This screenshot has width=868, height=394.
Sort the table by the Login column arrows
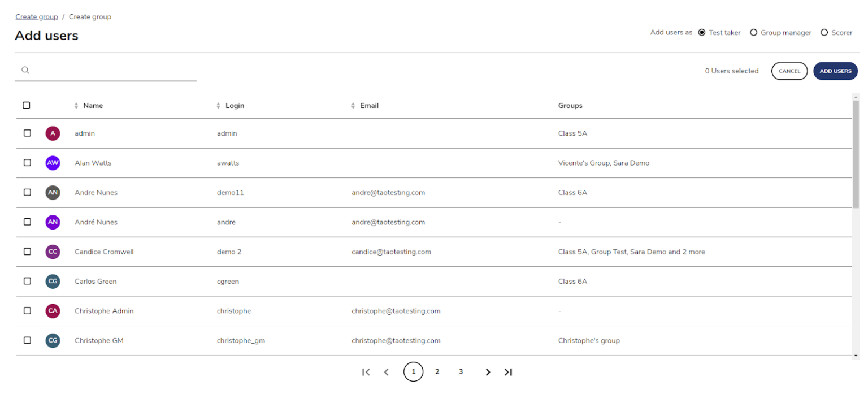[x=218, y=105]
